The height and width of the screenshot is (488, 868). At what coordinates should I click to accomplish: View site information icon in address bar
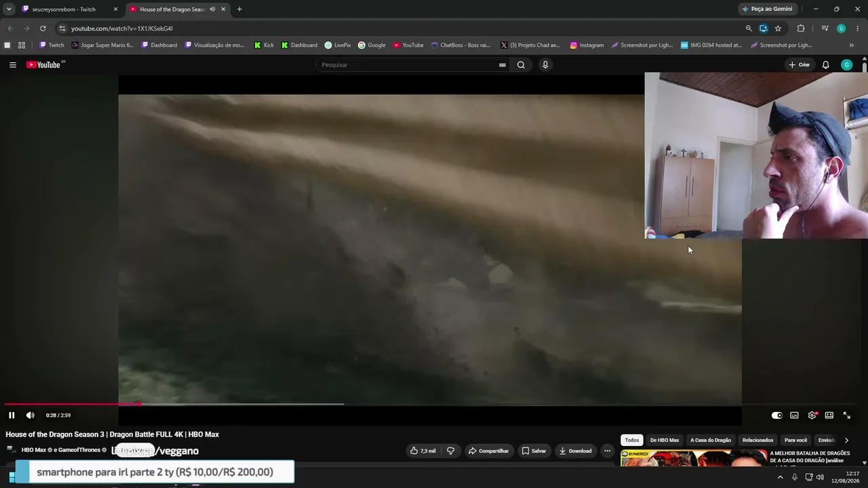(x=62, y=28)
